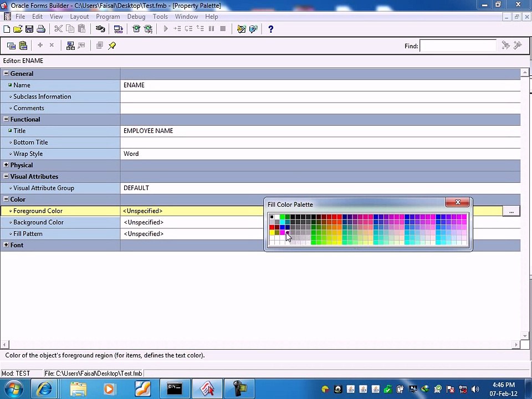
Task: Open file using the Open folder icon
Action: 18,29
